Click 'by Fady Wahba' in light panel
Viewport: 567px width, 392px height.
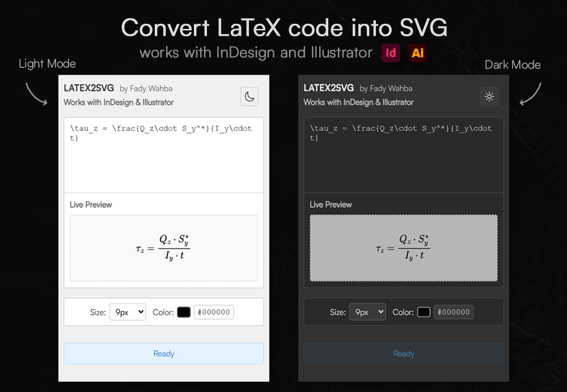[x=146, y=88]
